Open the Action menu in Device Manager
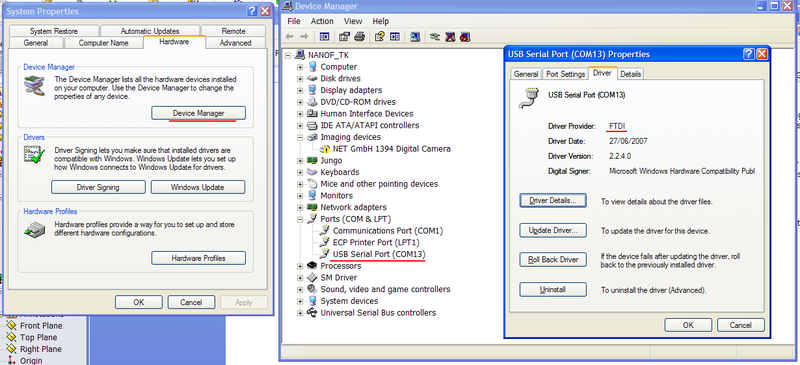800x365 pixels. pyautogui.click(x=322, y=21)
